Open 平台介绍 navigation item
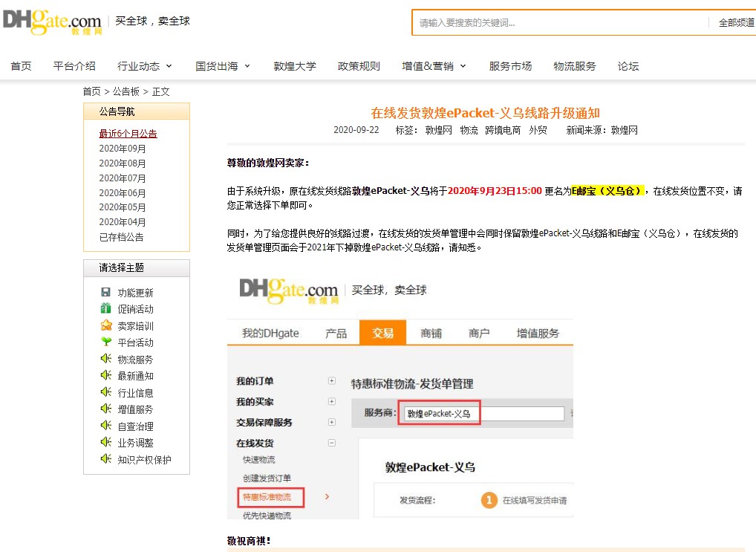The height and width of the screenshot is (552, 756). tap(74, 66)
